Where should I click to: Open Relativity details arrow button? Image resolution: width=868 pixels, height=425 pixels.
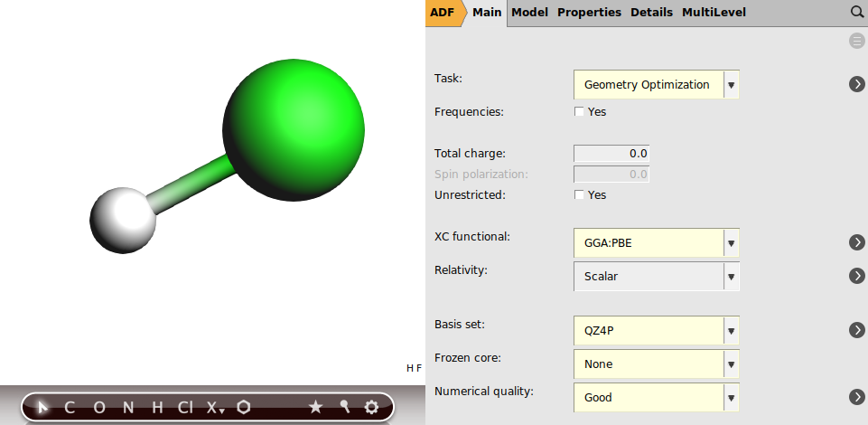857,276
